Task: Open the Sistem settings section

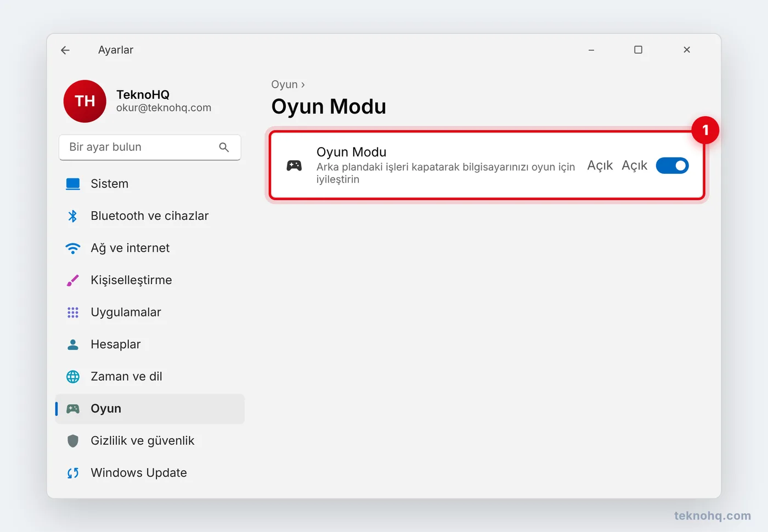Action: click(150, 184)
